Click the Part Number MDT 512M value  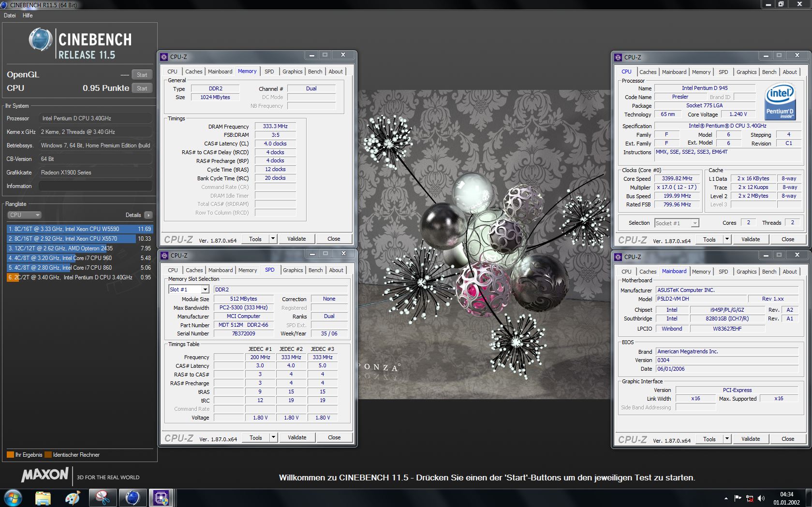[243, 325]
